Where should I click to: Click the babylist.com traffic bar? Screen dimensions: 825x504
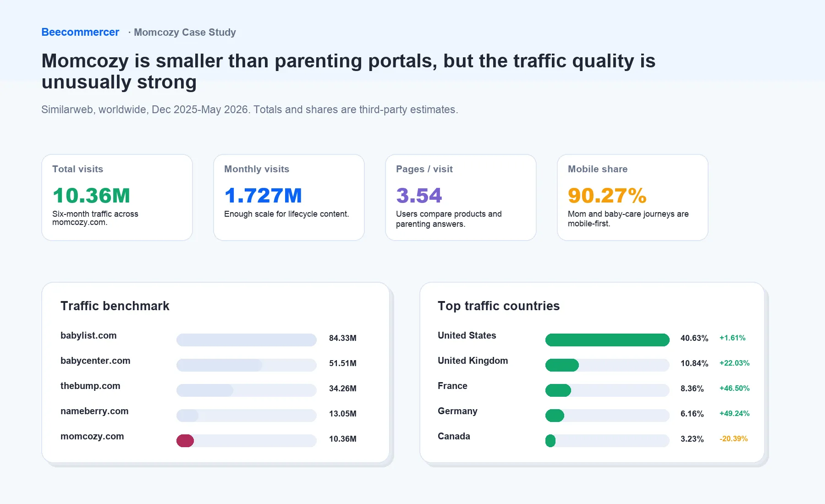coord(247,340)
